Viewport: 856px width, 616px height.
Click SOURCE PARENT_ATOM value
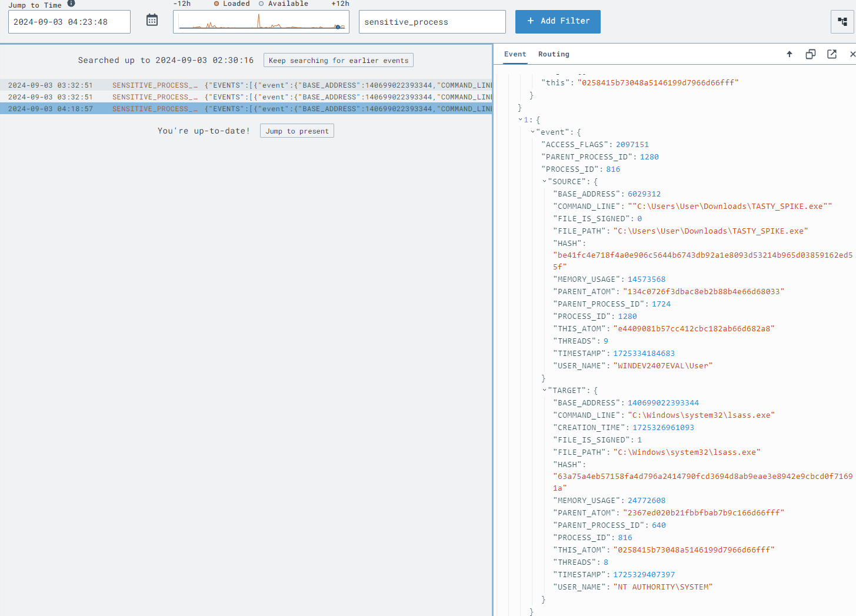pyautogui.click(x=704, y=292)
